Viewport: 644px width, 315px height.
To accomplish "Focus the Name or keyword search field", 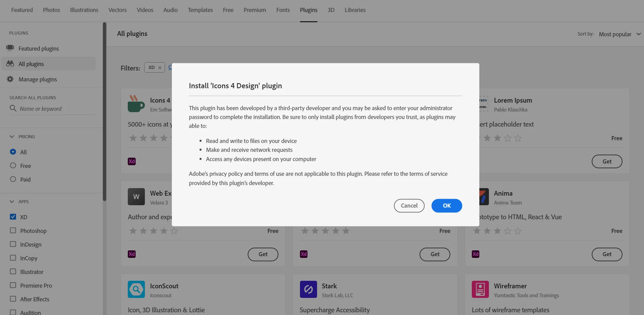I will 52,108.
